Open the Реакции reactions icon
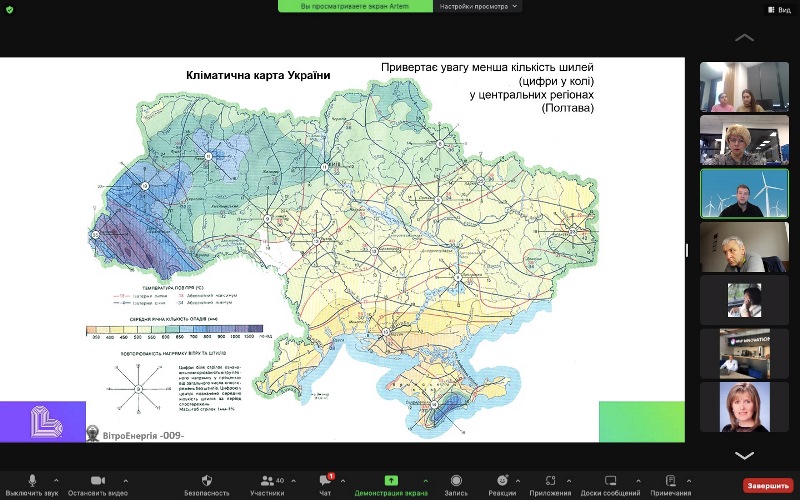The image size is (800, 500). [x=503, y=481]
